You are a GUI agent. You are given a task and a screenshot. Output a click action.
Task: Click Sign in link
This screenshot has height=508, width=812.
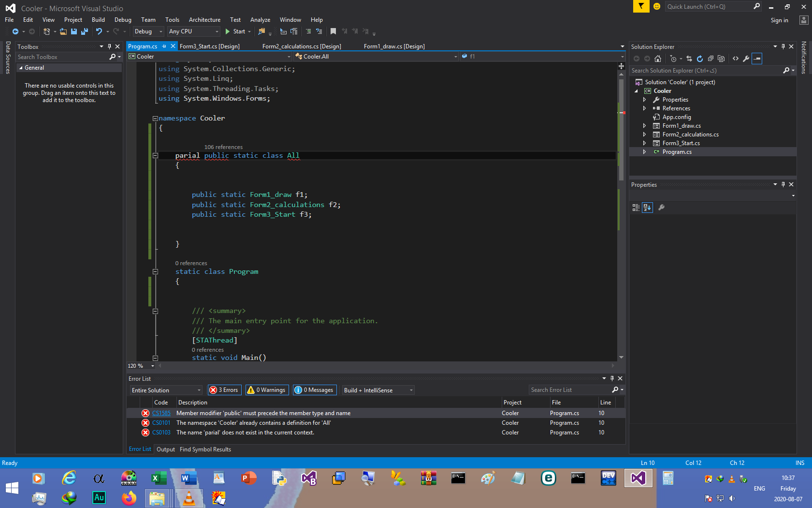pyautogui.click(x=779, y=20)
